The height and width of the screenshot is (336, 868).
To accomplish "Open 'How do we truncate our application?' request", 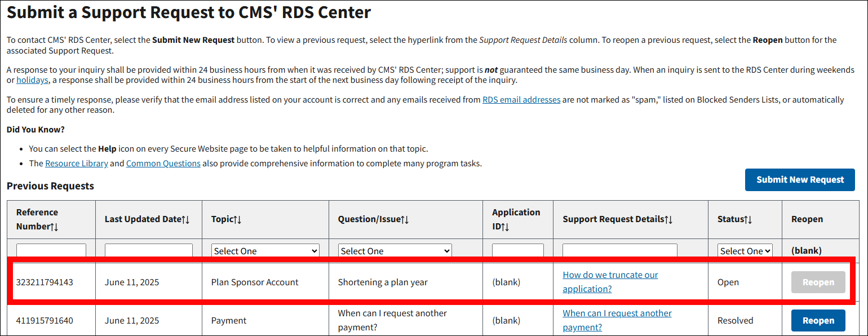I will [x=610, y=282].
